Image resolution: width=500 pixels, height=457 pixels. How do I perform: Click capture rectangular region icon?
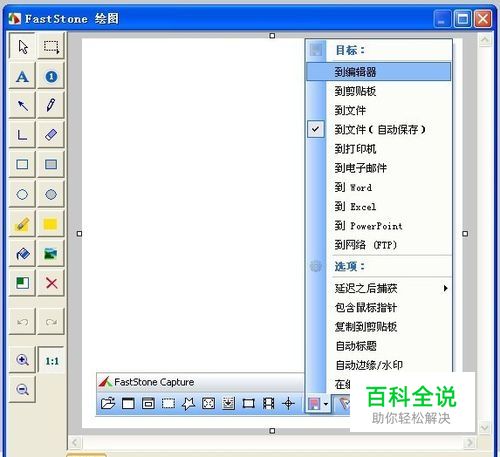click(x=168, y=403)
